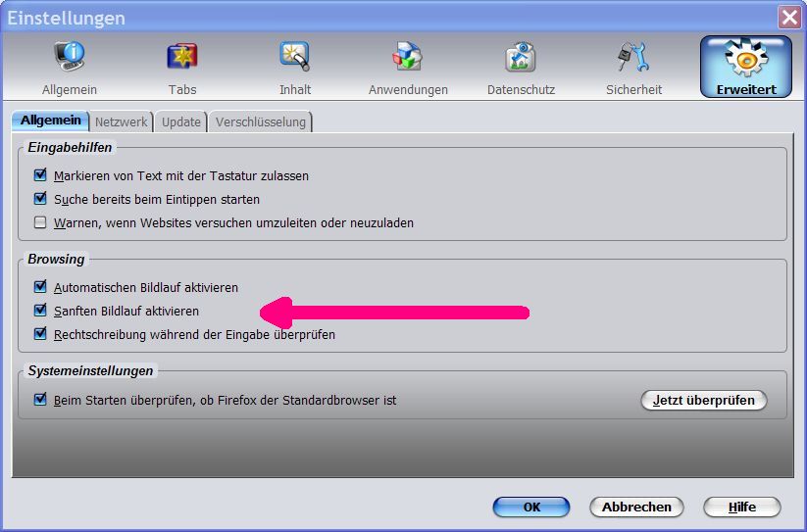Toggle Firefox Standardbrowser check on startup
The image size is (807, 532).
point(40,400)
